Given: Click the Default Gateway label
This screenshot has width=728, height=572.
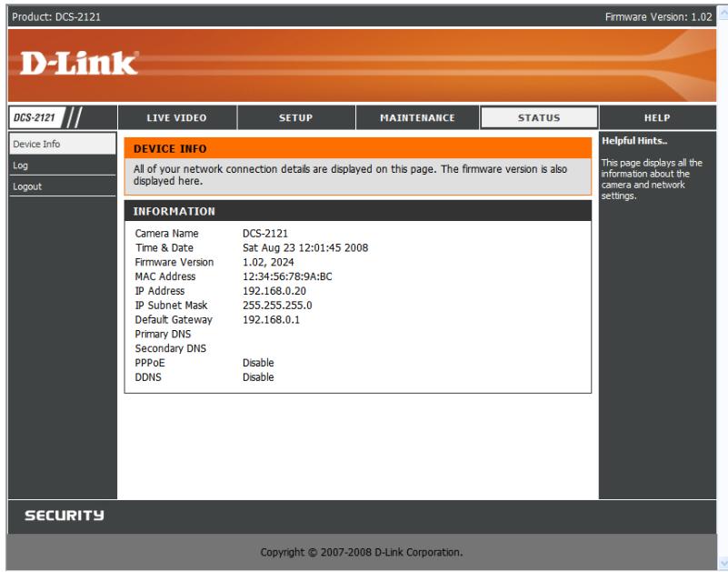Looking at the screenshot, I should point(174,320).
